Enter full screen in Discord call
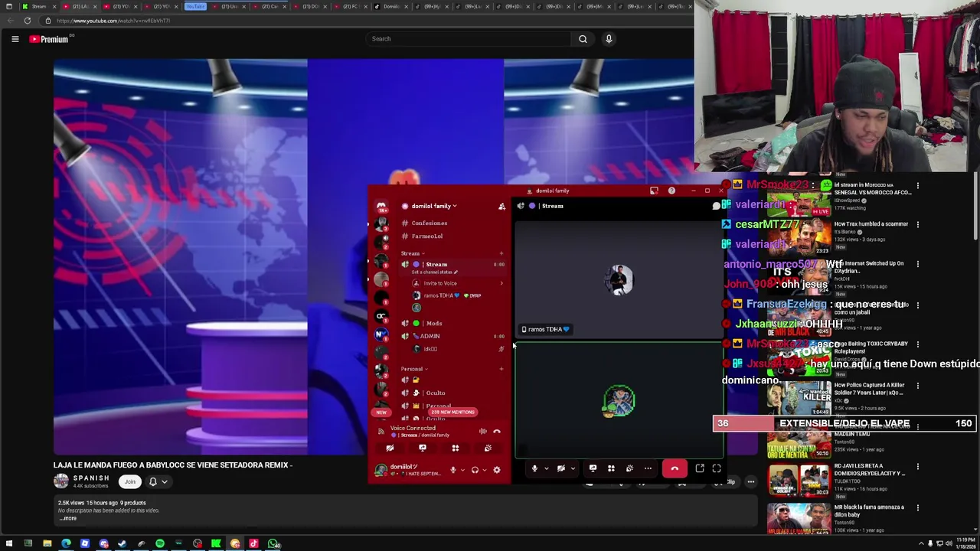This screenshot has width=980, height=551. click(x=717, y=468)
